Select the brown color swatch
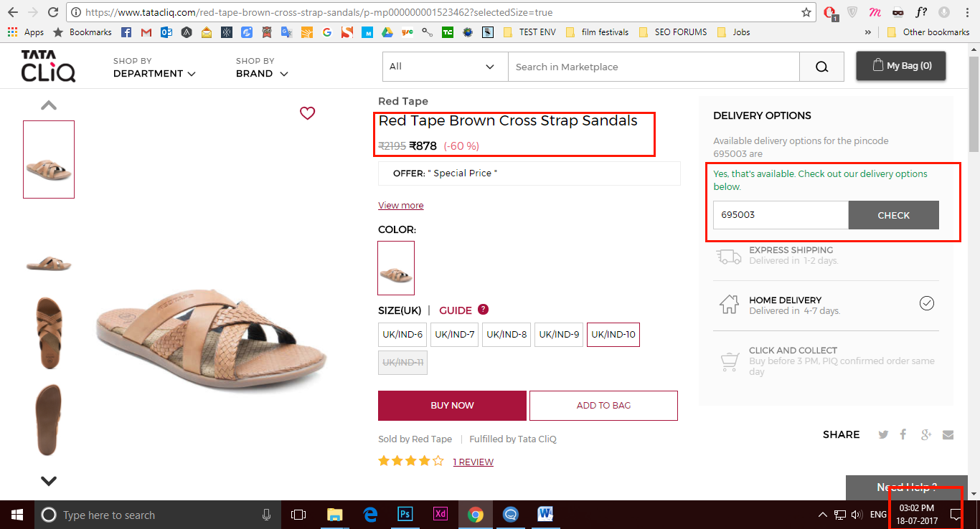 click(396, 268)
